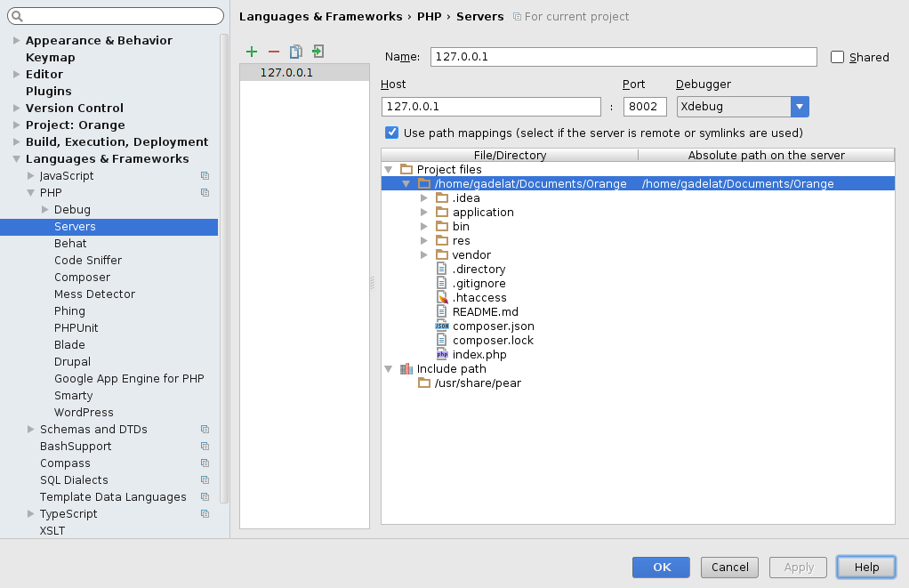The height and width of the screenshot is (588, 909).
Task: Open Code Sniffer settings page
Action: pos(88,261)
